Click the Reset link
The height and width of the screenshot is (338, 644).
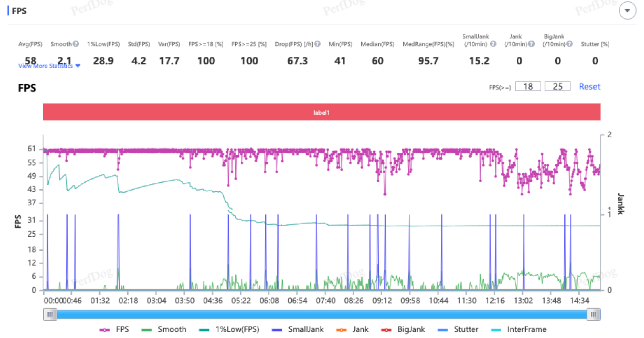pos(589,87)
